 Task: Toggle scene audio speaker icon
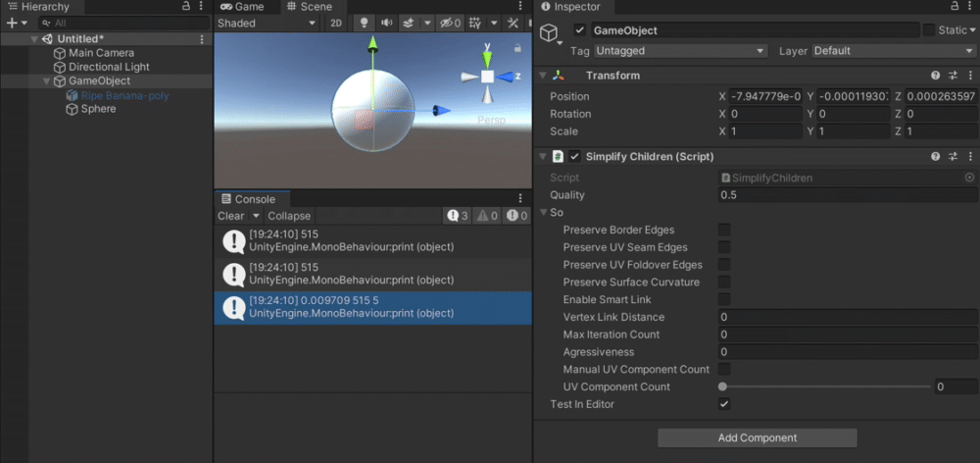click(387, 24)
